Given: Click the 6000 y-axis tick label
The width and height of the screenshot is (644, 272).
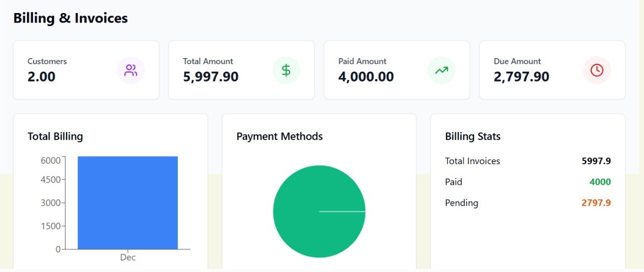Looking at the screenshot, I should point(51,160).
